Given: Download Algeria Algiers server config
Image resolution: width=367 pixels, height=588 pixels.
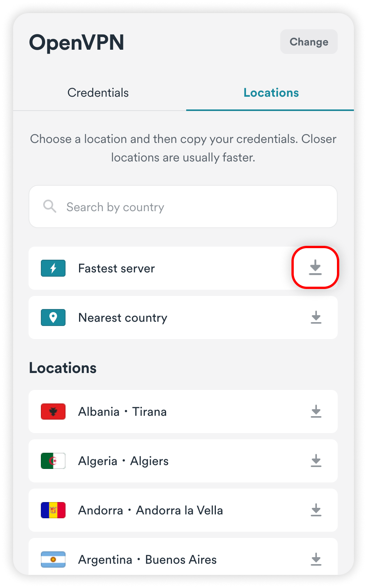Looking at the screenshot, I should click(316, 461).
